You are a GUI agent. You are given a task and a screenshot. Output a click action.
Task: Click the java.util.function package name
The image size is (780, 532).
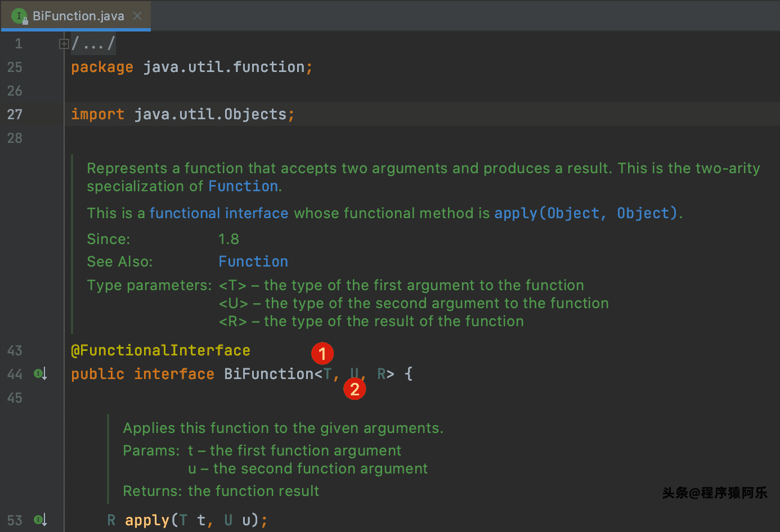pos(224,67)
